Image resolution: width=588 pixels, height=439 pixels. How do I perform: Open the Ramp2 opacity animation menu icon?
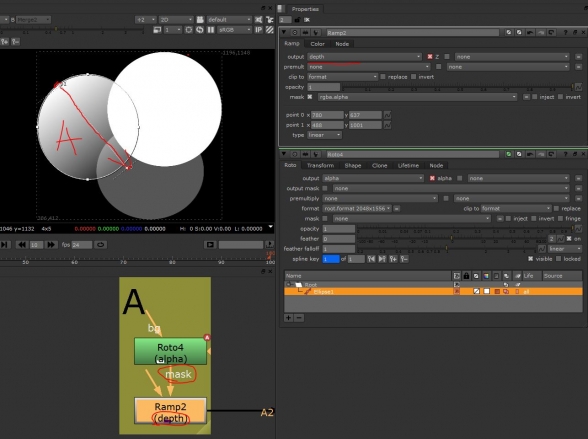579,87
